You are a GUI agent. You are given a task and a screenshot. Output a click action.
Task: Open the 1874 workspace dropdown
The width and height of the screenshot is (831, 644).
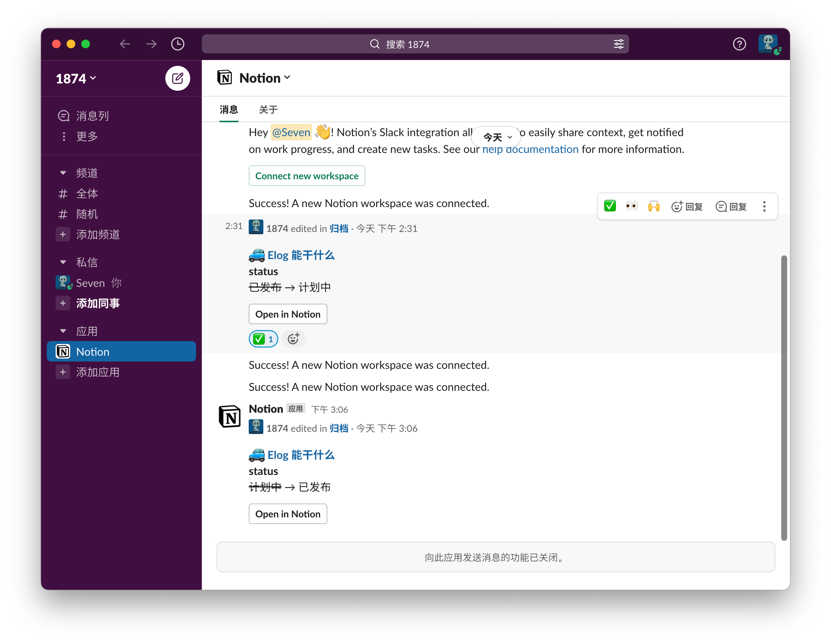pyautogui.click(x=76, y=79)
